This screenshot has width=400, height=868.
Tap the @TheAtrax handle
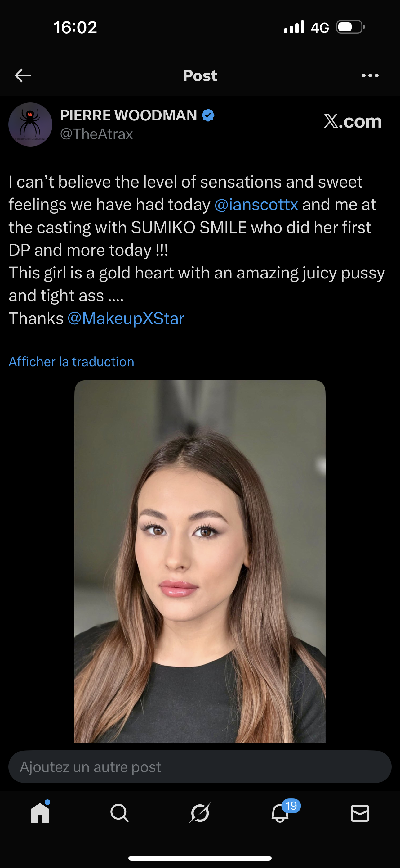96,134
